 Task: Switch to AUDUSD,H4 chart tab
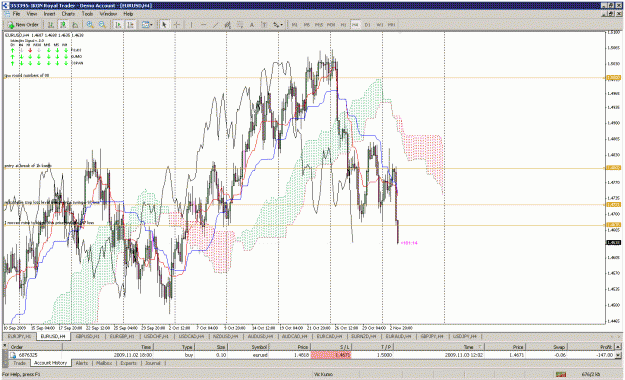[x=260, y=337]
